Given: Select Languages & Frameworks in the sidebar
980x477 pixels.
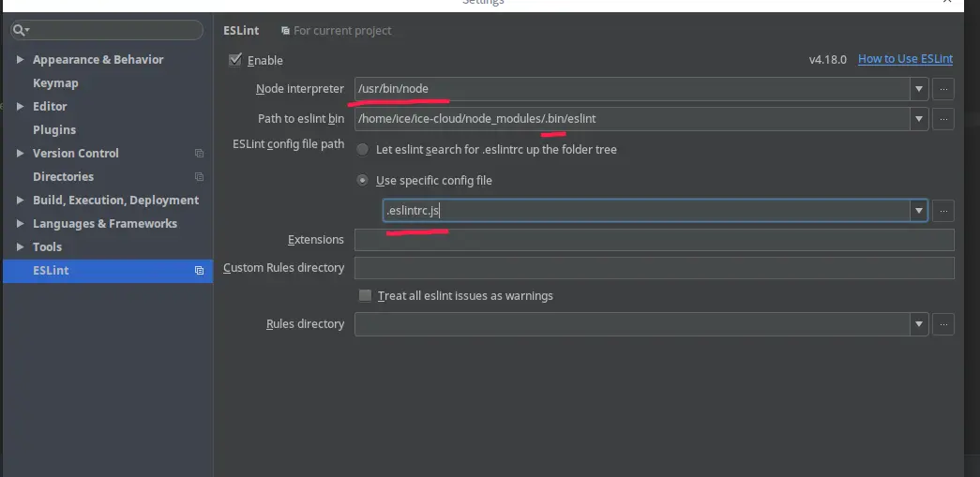Looking at the screenshot, I should click(x=105, y=224).
